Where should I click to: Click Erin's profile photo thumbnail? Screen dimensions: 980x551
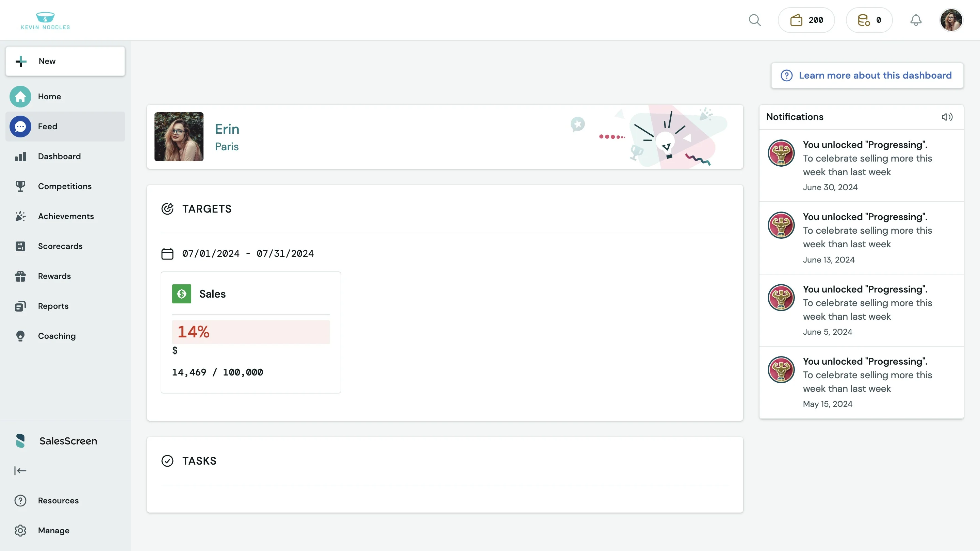click(179, 137)
